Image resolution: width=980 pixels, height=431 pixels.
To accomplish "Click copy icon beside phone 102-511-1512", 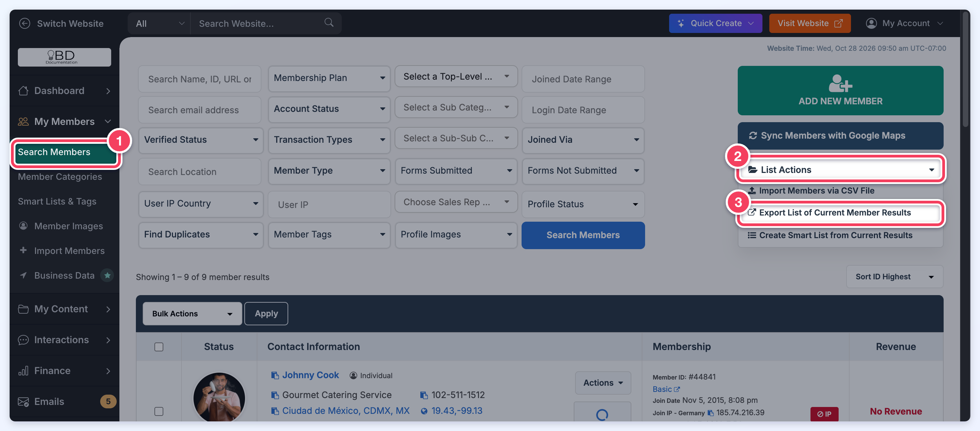I will tap(423, 395).
